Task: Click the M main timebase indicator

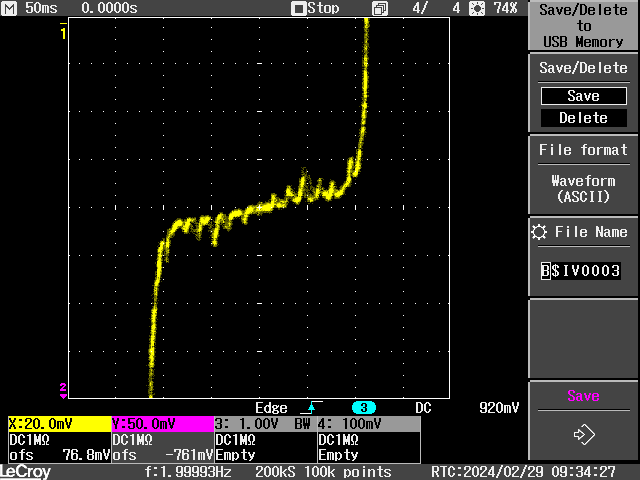Action: click(x=9, y=8)
